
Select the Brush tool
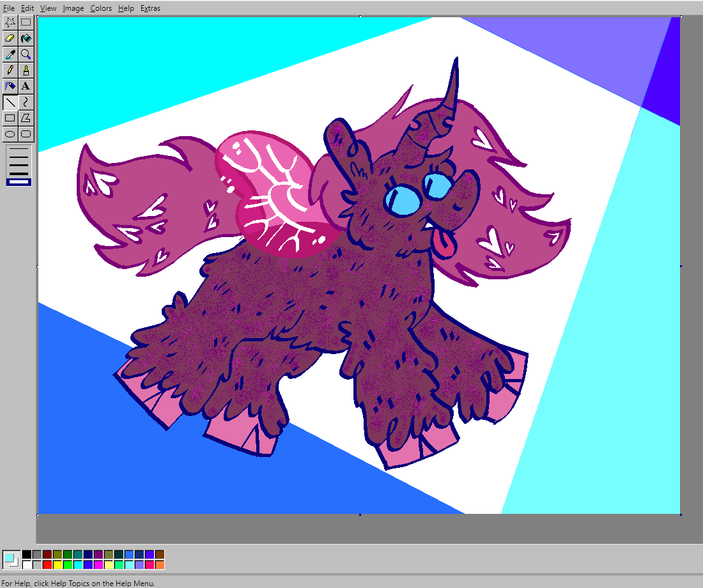(26, 70)
